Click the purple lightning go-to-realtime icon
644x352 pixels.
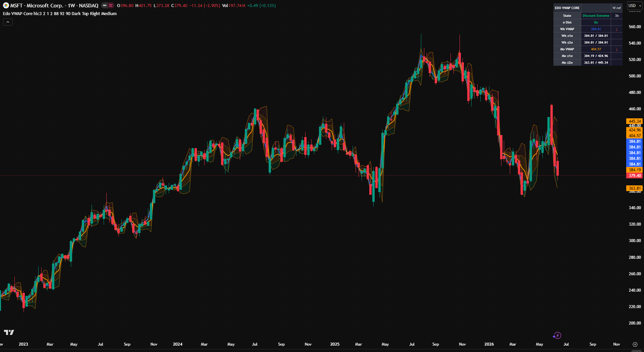coord(557,335)
